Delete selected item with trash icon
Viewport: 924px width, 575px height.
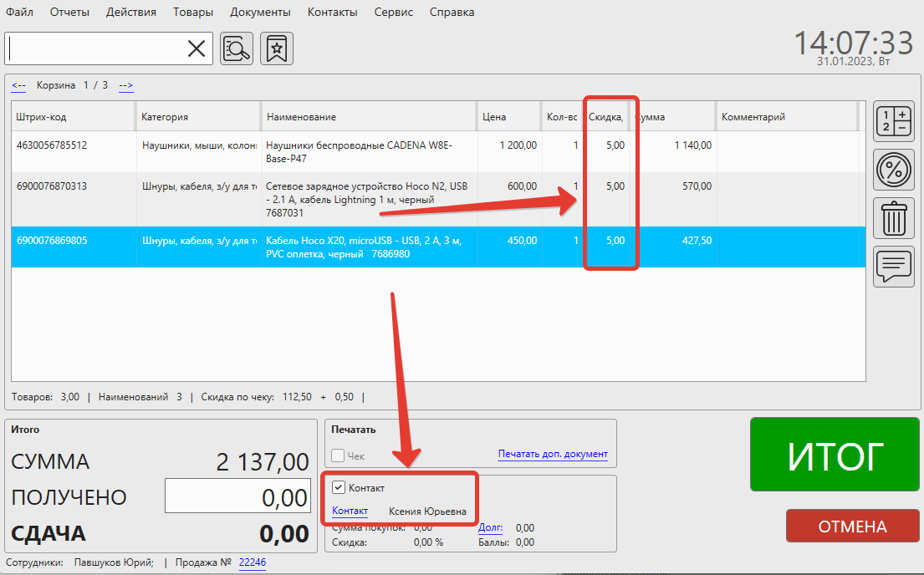point(893,219)
